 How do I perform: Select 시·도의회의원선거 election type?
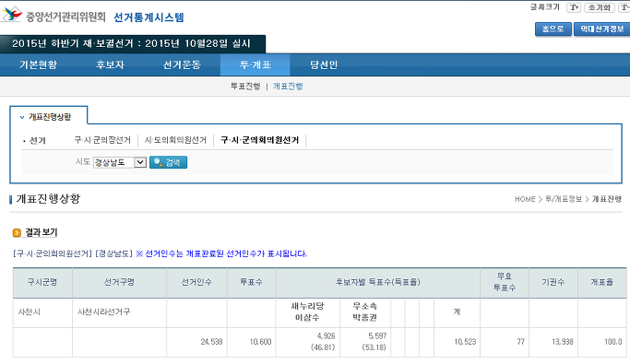click(175, 140)
